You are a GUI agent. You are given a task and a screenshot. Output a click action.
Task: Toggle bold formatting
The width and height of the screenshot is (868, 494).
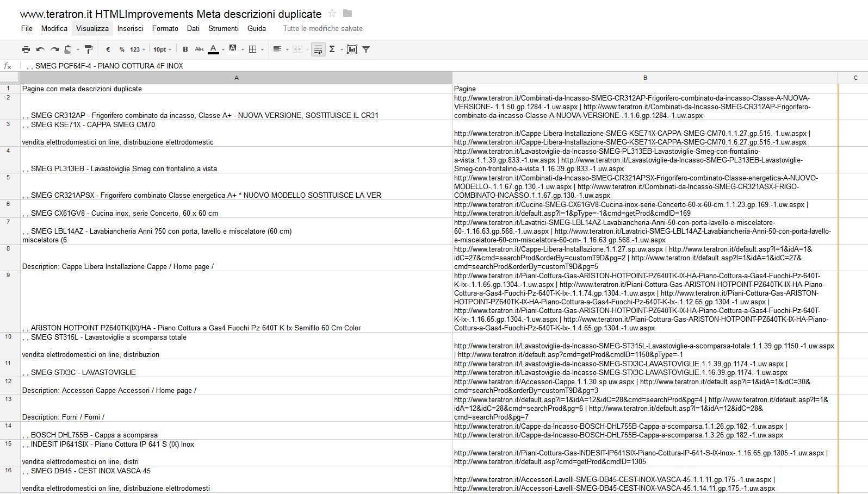pos(185,49)
